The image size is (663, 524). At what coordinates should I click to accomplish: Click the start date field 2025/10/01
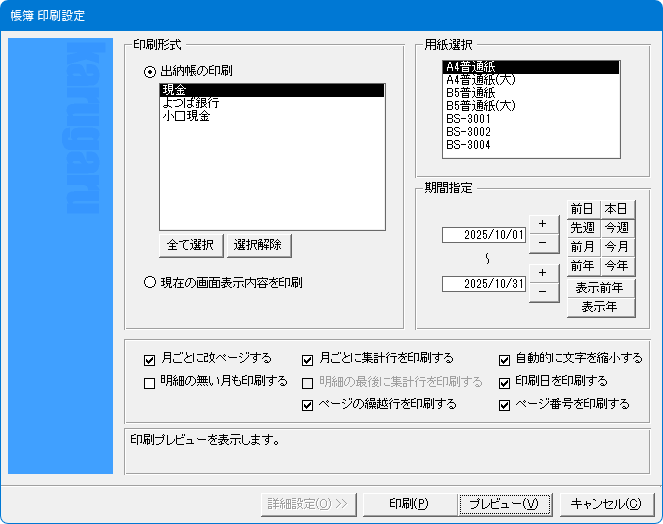[x=484, y=235]
